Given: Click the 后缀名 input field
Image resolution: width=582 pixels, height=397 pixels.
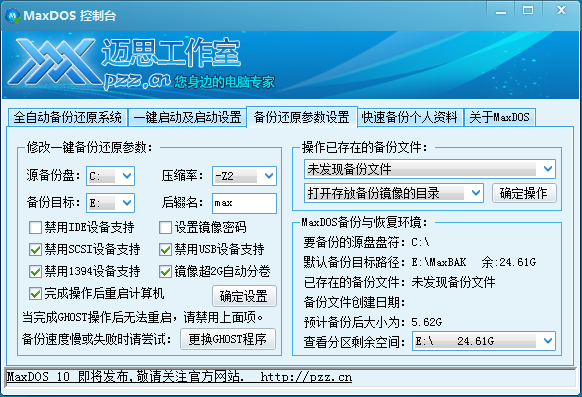Looking at the screenshot, I should tap(244, 203).
